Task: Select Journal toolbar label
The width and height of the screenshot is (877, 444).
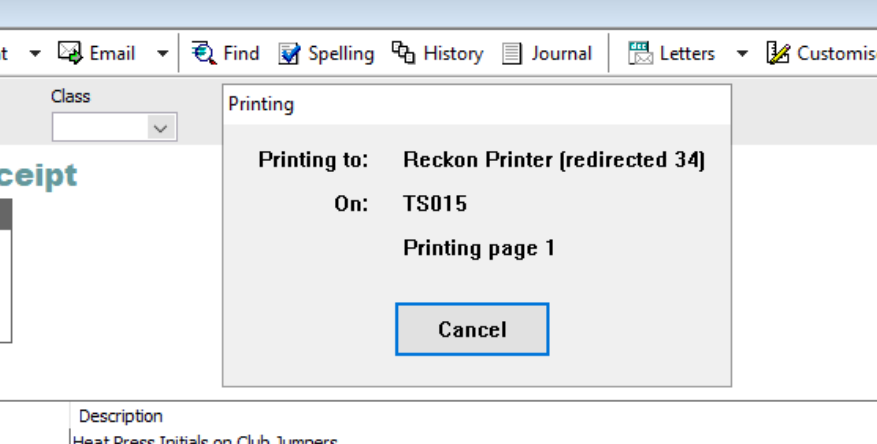Action: 562,54
